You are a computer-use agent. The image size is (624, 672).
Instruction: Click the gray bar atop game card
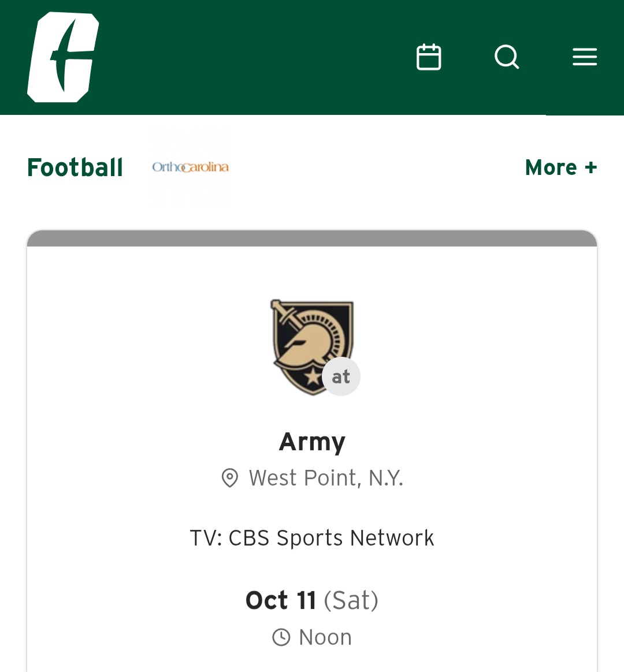tap(312, 238)
